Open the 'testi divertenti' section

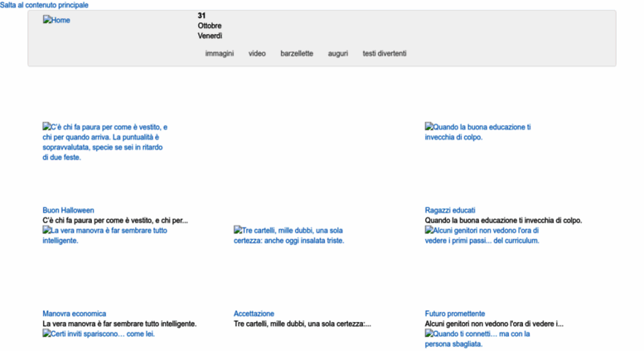[x=385, y=54]
